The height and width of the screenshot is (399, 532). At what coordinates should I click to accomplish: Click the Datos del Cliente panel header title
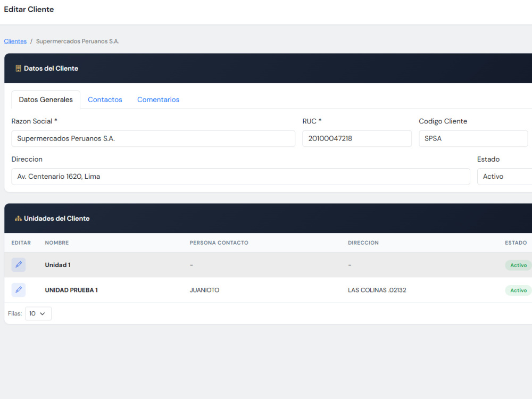pyautogui.click(x=51, y=68)
